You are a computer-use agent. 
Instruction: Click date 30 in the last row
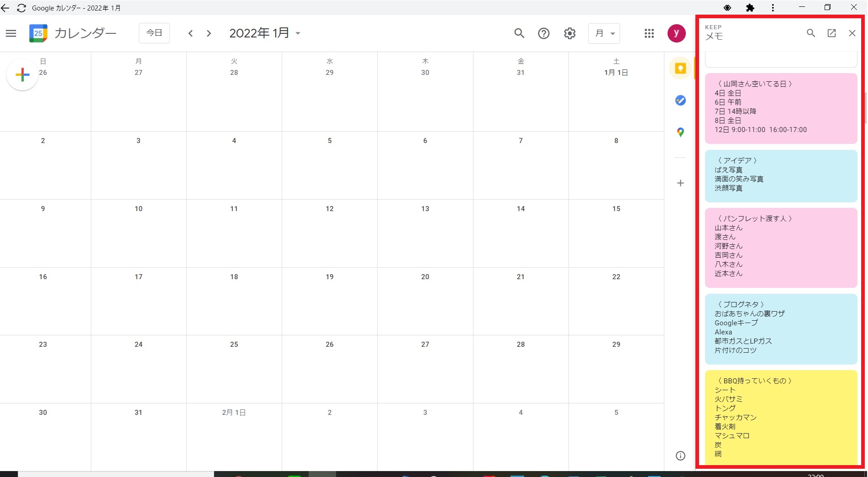(43, 413)
